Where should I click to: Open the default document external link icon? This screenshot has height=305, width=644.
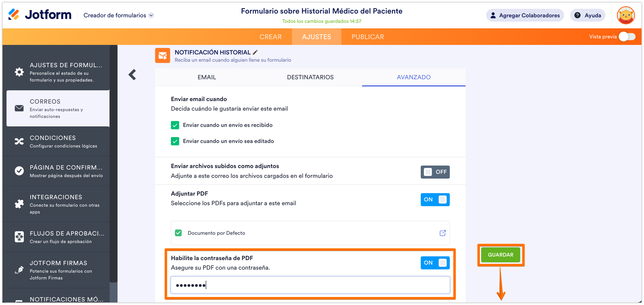[x=443, y=233]
